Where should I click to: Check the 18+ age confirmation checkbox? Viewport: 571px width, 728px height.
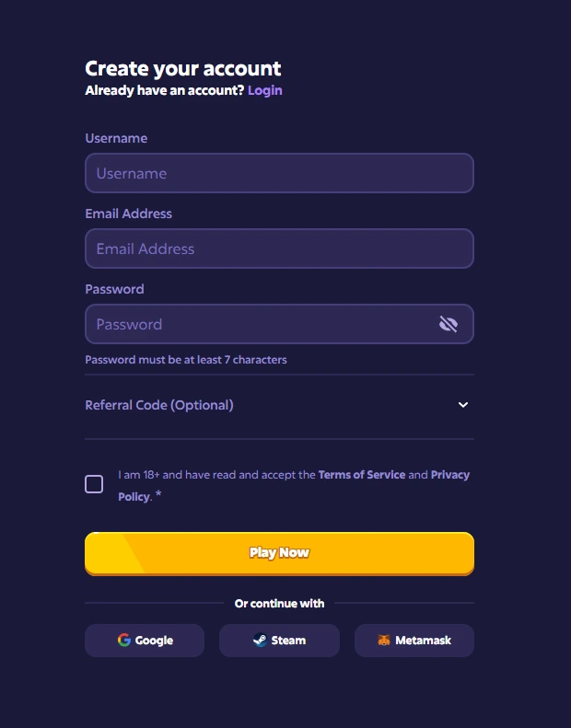point(94,484)
